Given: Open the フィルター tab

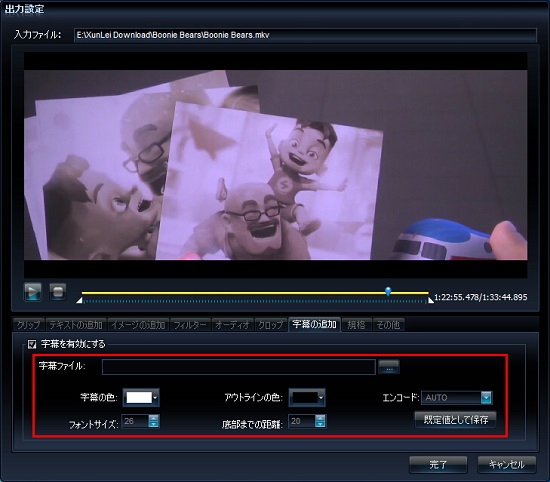Looking at the screenshot, I should (x=190, y=325).
